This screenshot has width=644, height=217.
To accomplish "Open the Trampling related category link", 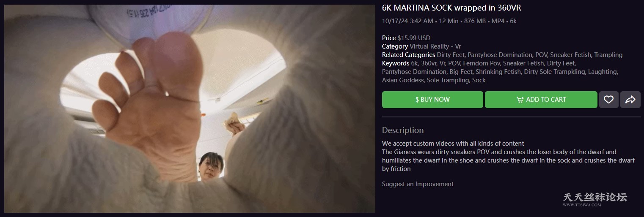I will coord(608,55).
